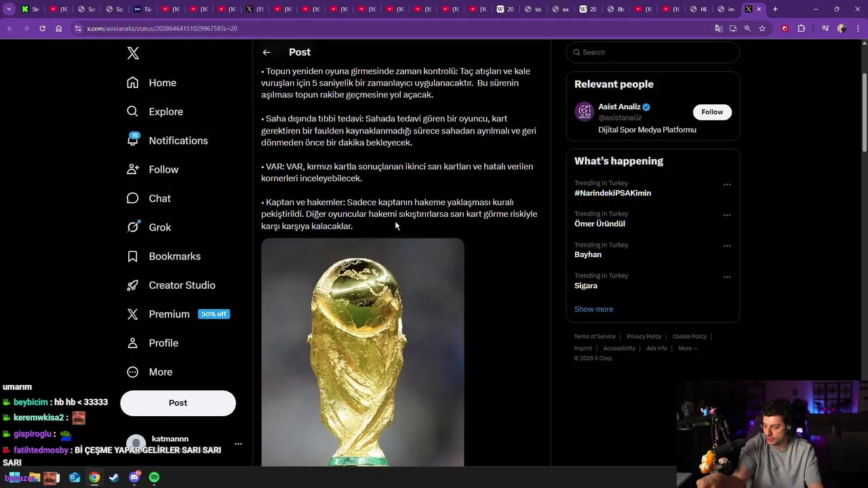Open the Asist Analiz profile name
Screen dimensions: 868x488
point(620,106)
